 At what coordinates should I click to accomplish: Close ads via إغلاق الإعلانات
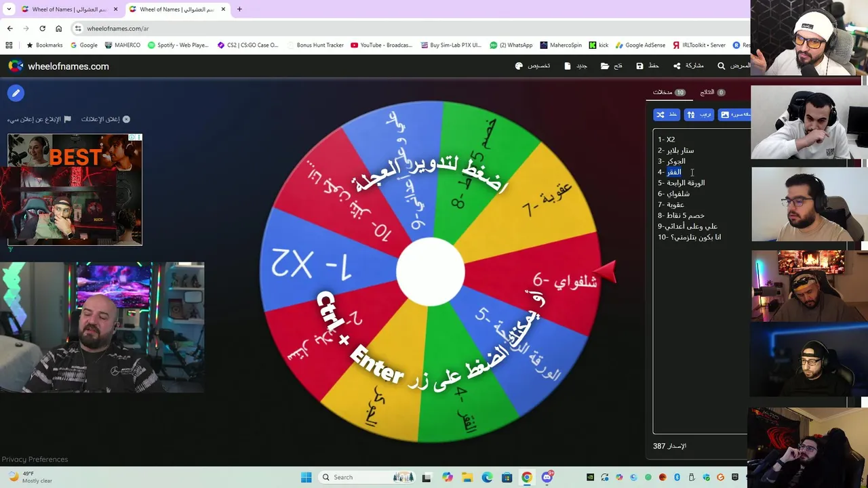pyautogui.click(x=106, y=119)
